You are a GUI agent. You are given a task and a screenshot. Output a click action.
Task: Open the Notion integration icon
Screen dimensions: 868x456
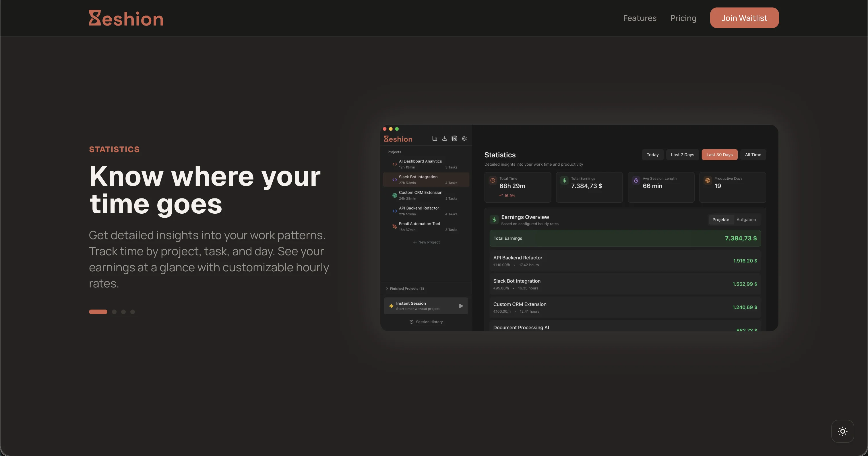(454, 138)
